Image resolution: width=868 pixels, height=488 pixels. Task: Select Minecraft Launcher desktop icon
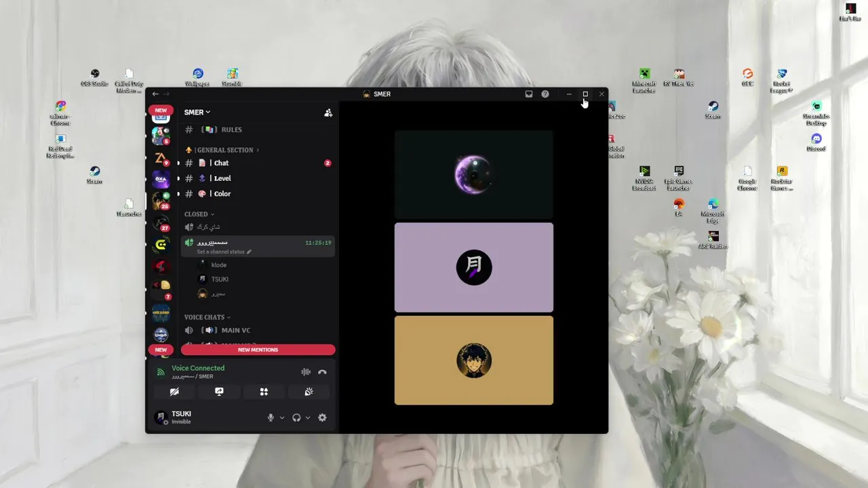(644, 81)
